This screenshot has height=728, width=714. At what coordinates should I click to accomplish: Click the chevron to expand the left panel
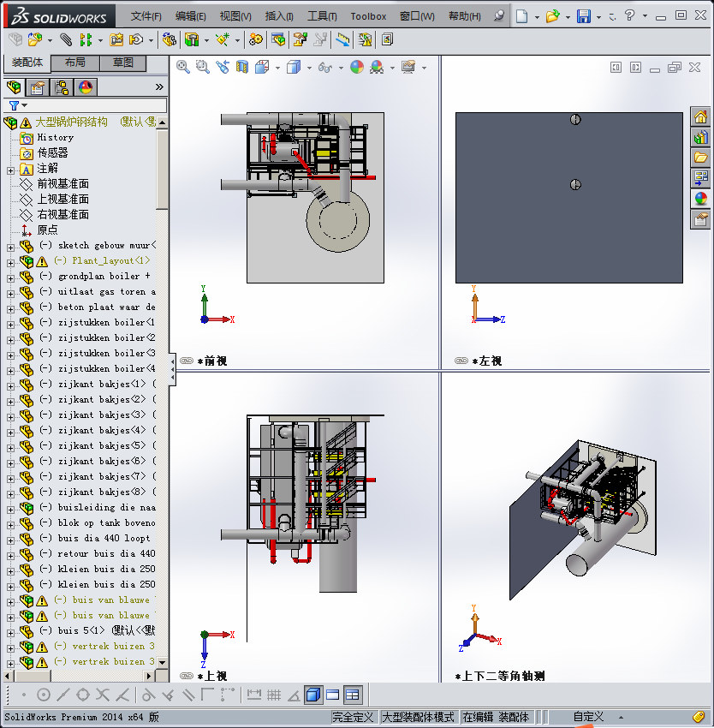158,87
